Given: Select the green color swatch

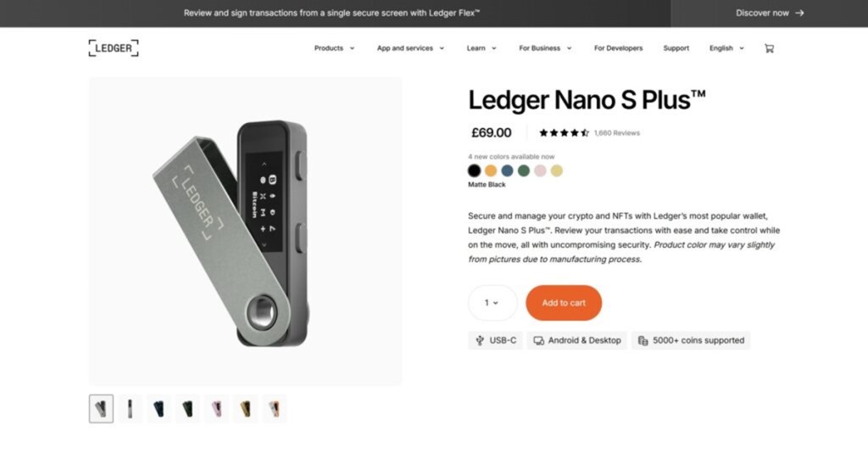Looking at the screenshot, I should 524,171.
